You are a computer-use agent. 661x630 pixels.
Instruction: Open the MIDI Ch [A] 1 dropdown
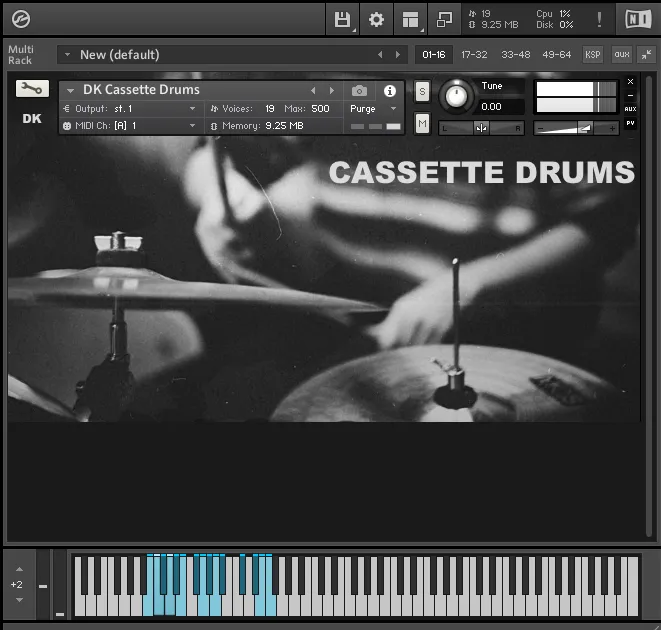(x=192, y=126)
